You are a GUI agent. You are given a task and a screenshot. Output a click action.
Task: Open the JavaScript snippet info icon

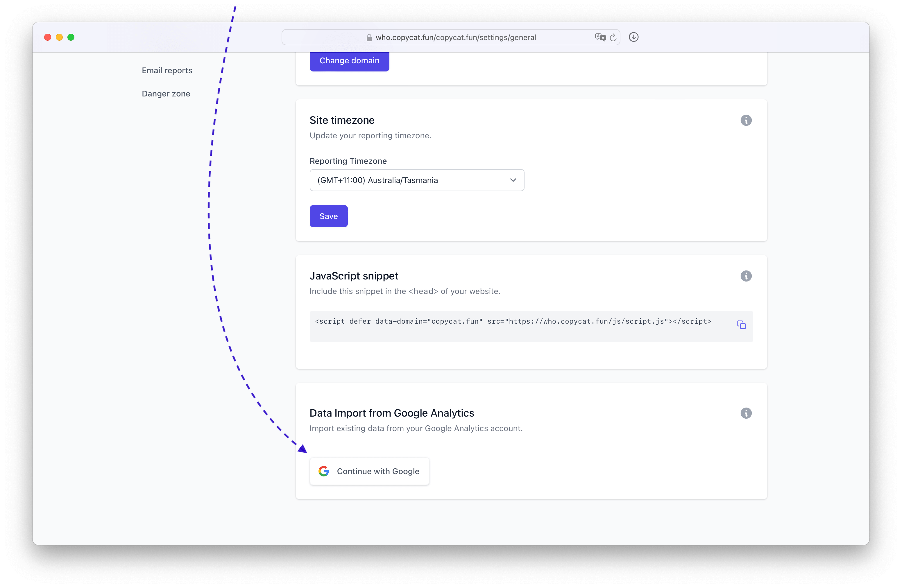pyautogui.click(x=746, y=276)
